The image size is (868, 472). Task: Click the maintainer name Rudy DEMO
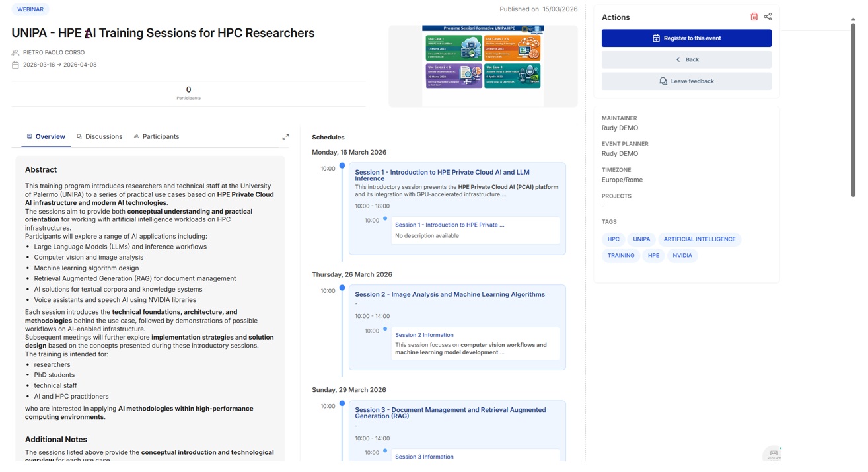pyautogui.click(x=620, y=128)
